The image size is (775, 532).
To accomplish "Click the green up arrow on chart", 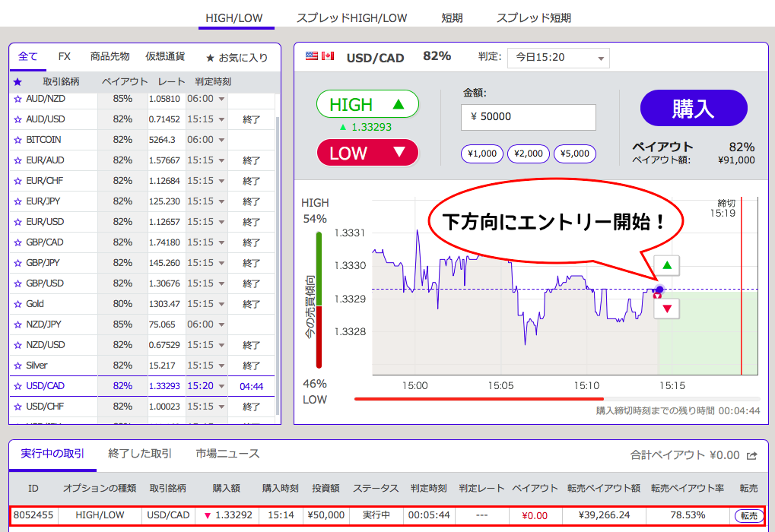I will [667, 266].
